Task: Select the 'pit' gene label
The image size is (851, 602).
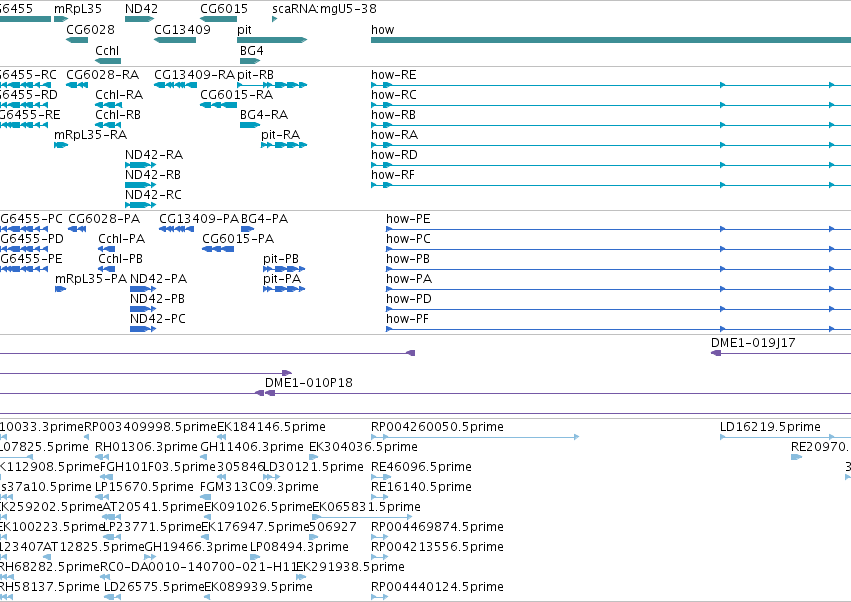Action: tap(244, 30)
